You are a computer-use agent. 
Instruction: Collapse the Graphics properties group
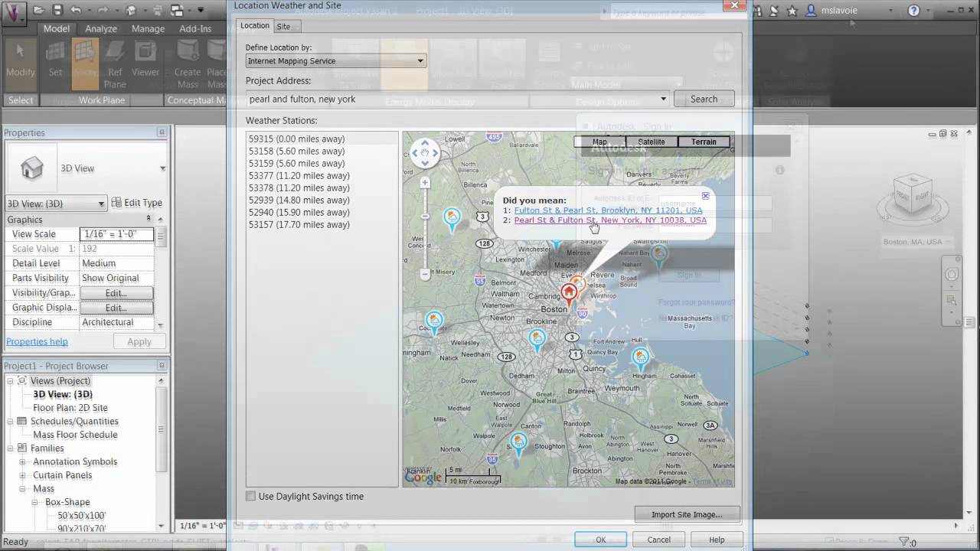click(149, 220)
